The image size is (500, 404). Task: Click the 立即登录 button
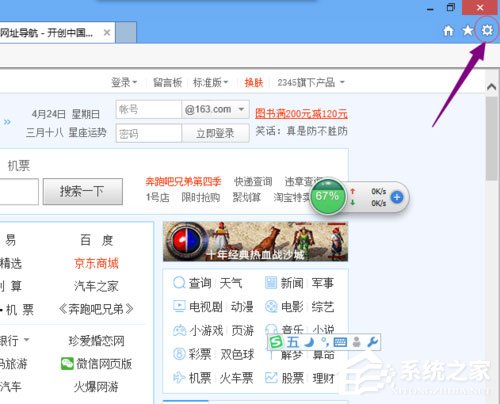coord(215,133)
